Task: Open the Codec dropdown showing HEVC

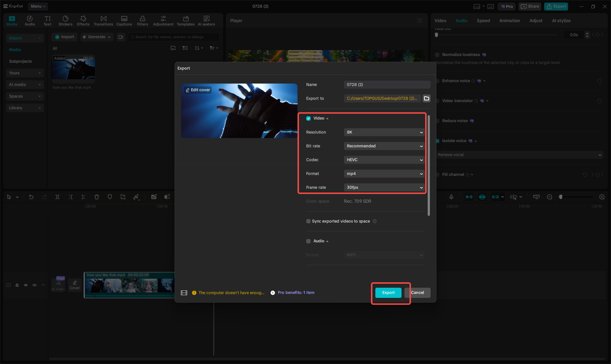Action: click(384, 160)
